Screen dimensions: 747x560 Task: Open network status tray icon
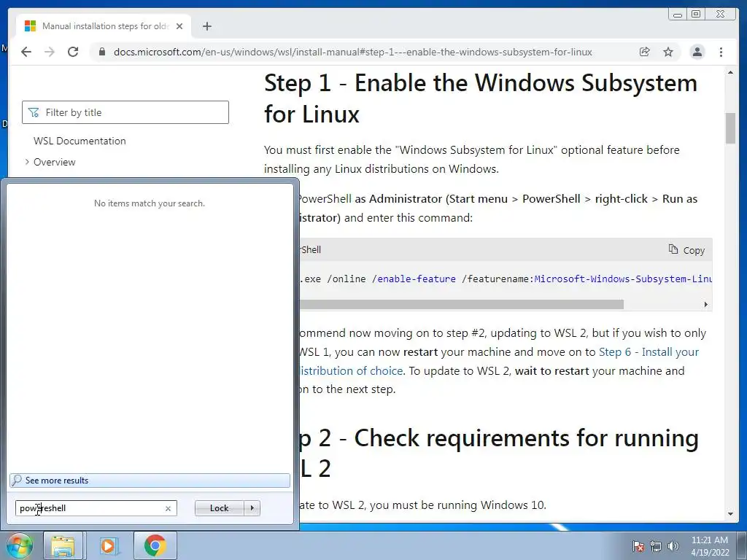(656, 546)
